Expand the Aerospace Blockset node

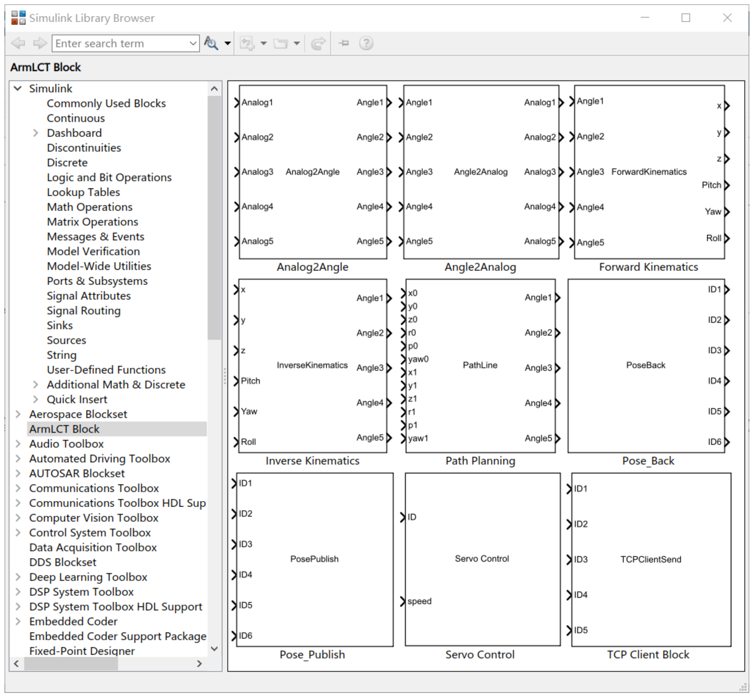[x=18, y=414]
